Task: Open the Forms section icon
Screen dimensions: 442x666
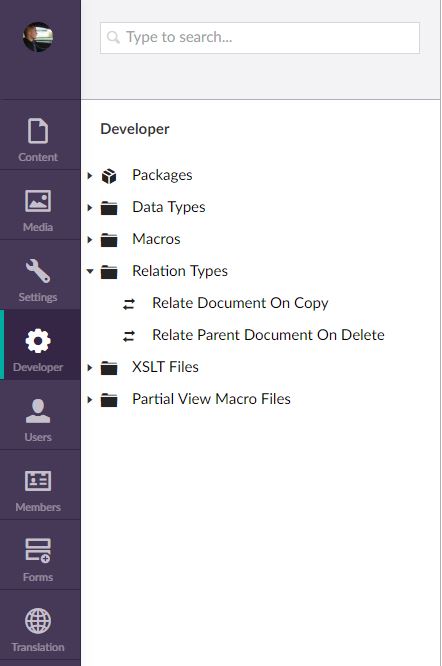Action: pos(38,550)
